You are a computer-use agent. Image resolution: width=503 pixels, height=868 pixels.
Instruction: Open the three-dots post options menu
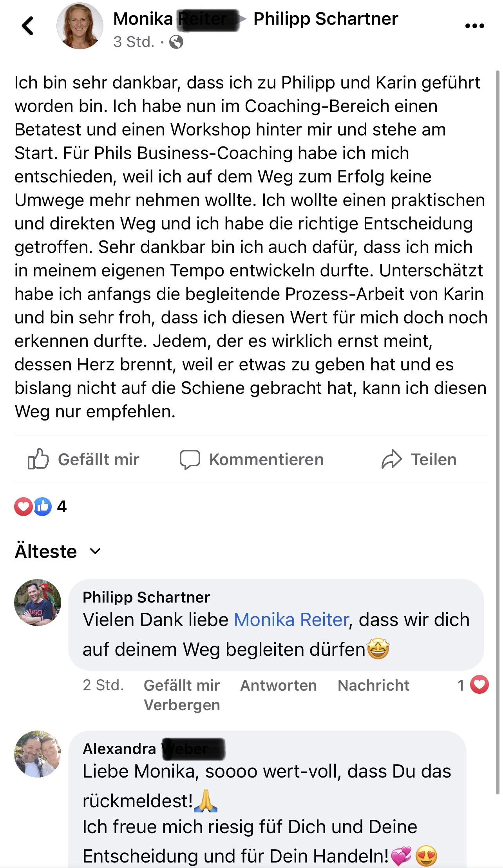pyautogui.click(x=474, y=26)
